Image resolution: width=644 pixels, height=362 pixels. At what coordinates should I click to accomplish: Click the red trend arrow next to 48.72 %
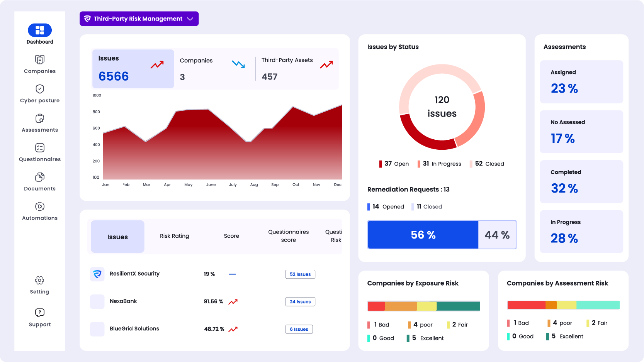[233, 329]
